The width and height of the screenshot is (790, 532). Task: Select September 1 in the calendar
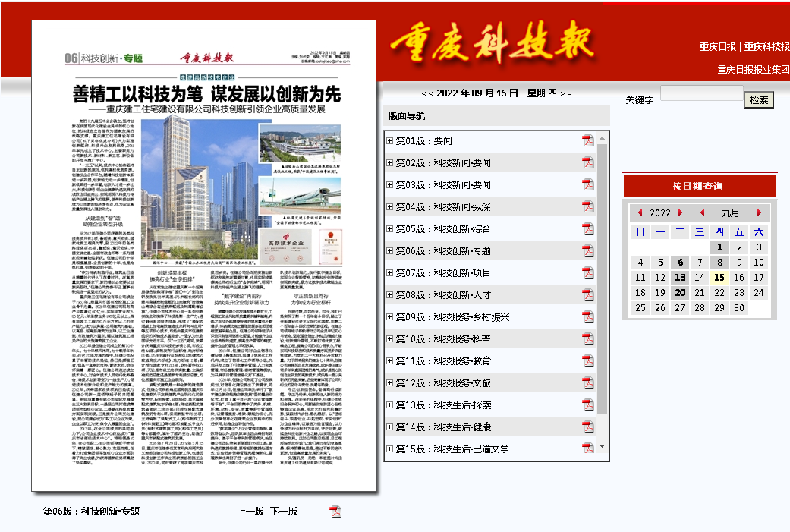coord(719,247)
